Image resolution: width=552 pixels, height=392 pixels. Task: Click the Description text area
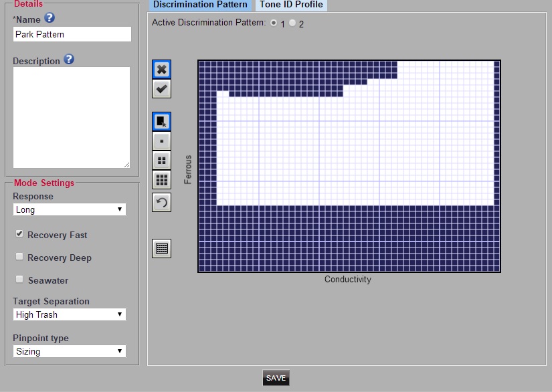click(x=72, y=118)
